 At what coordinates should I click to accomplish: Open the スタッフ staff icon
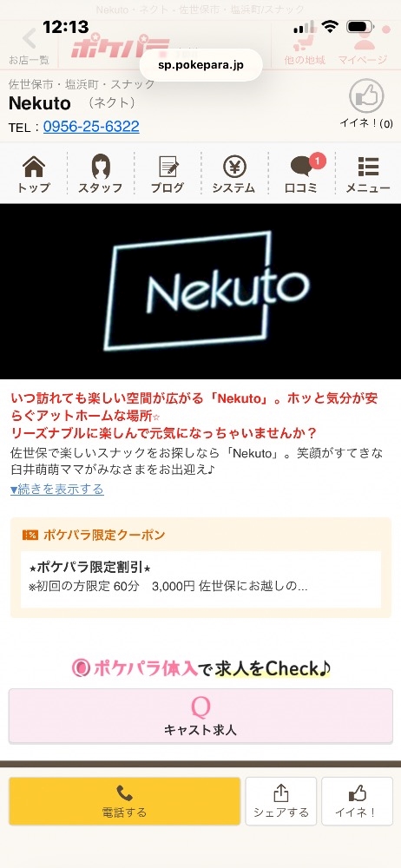click(101, 174)
